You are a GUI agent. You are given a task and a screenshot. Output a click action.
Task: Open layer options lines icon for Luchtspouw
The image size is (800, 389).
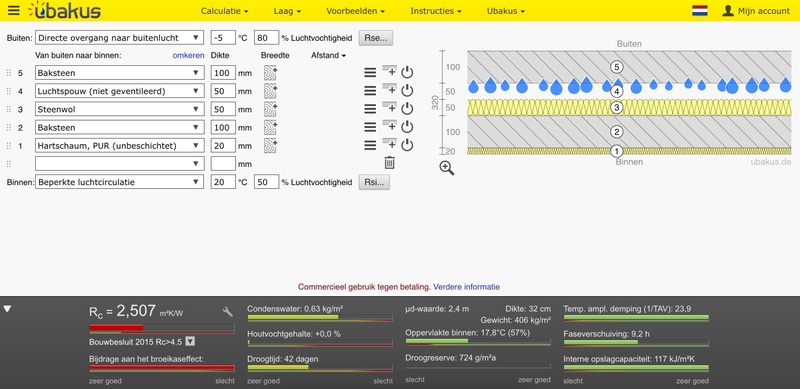(370, 91)
